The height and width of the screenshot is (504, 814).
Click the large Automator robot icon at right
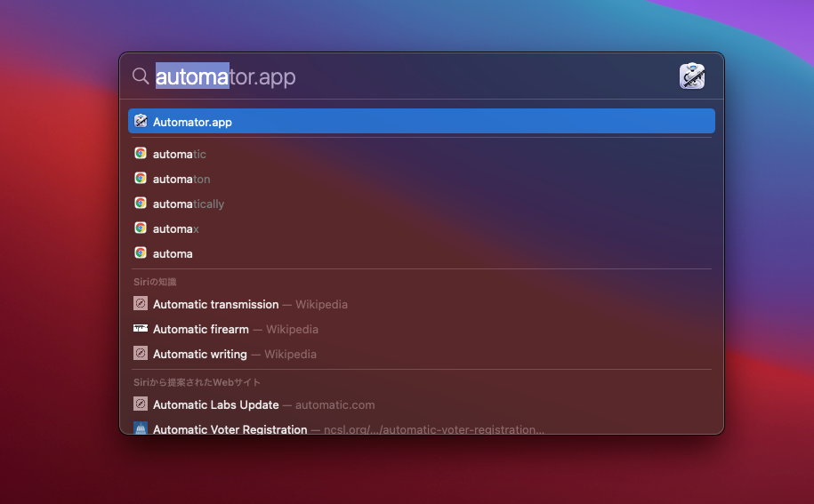point(692,76)
